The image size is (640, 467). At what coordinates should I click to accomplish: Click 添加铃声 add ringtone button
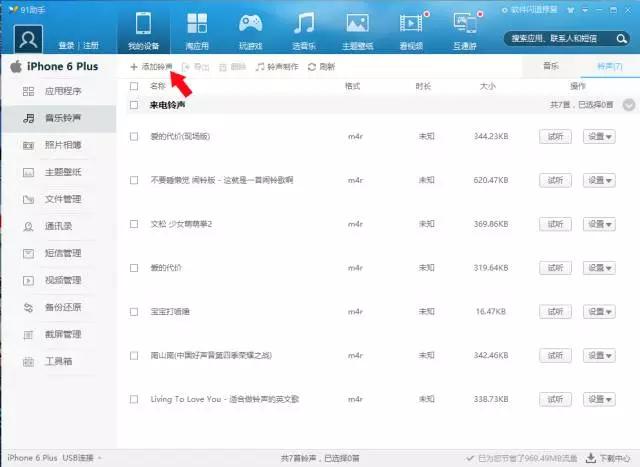(151, 67)
